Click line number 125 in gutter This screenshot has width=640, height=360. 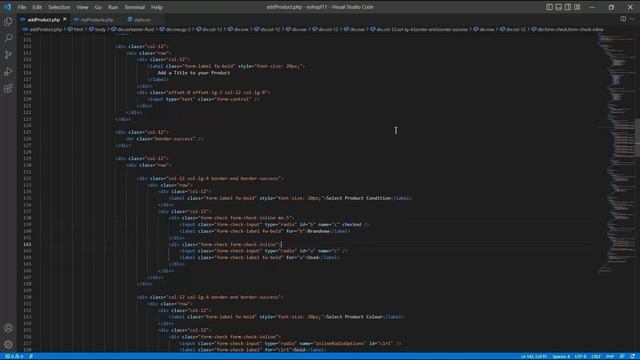(27, 132)
